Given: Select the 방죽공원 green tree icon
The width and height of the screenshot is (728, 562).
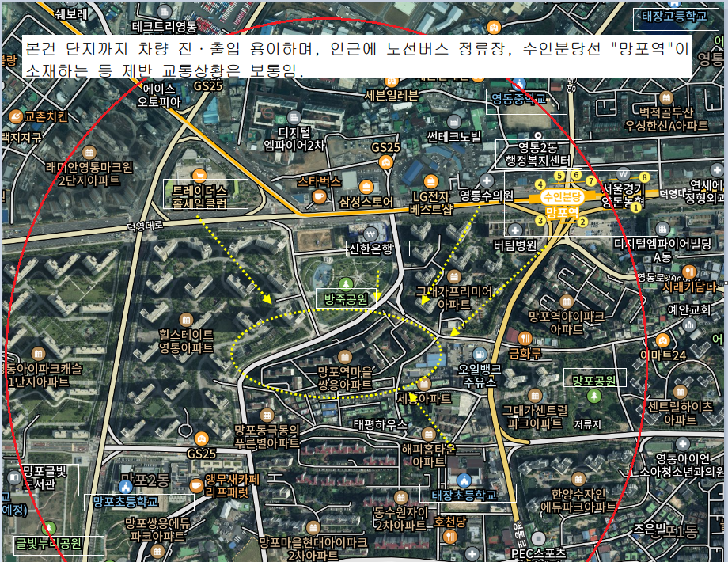Looking at the screenshot, I should [345, 283].
